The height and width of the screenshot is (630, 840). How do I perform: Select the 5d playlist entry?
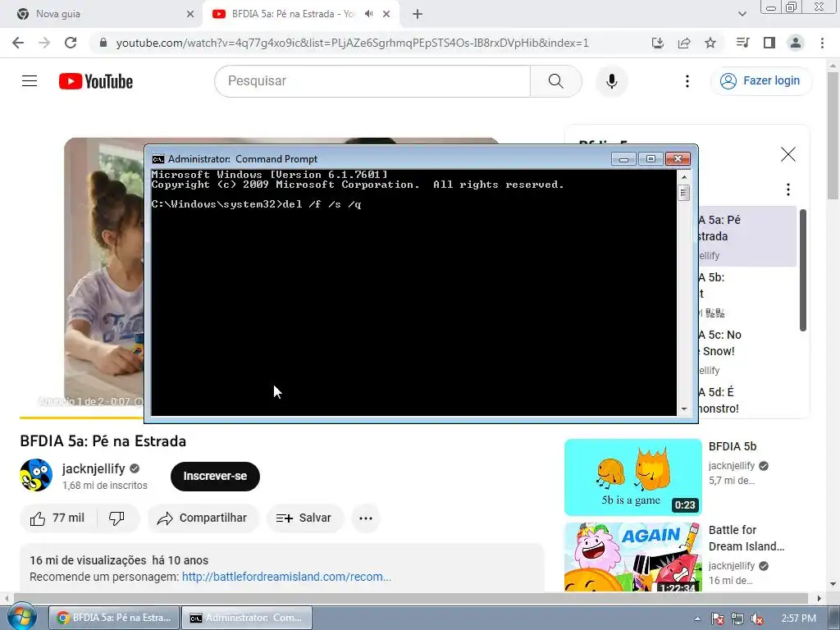pyautogui.click(x=746, y=399)
